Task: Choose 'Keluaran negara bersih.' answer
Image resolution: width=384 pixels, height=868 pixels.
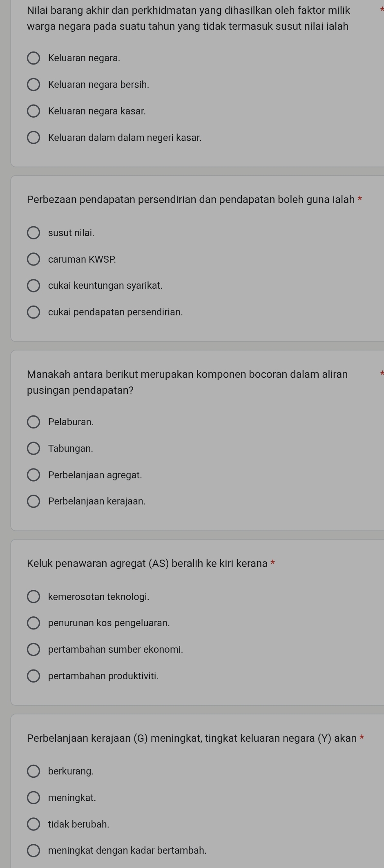Action: [x=33, y=85]
